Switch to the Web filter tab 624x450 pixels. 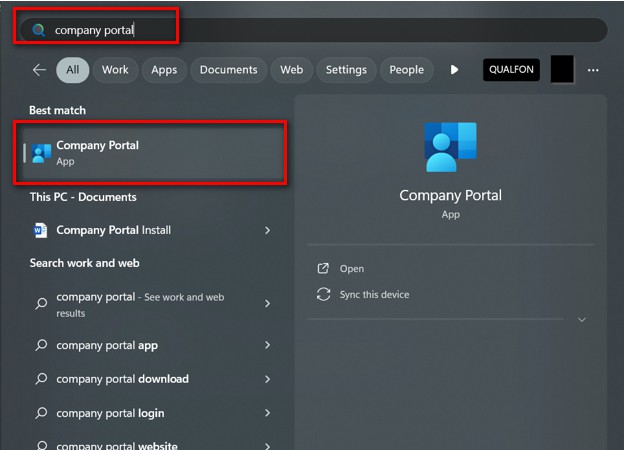pyautogui.click(x=291, y=70)
